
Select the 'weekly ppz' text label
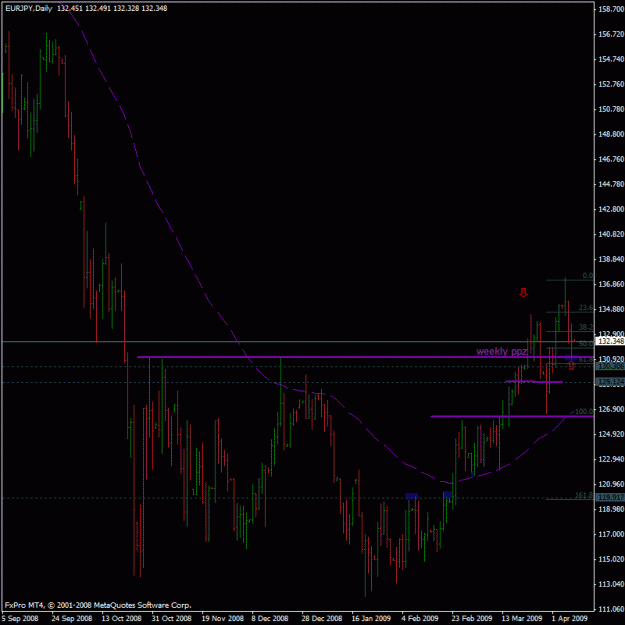[x=501, y=352]
